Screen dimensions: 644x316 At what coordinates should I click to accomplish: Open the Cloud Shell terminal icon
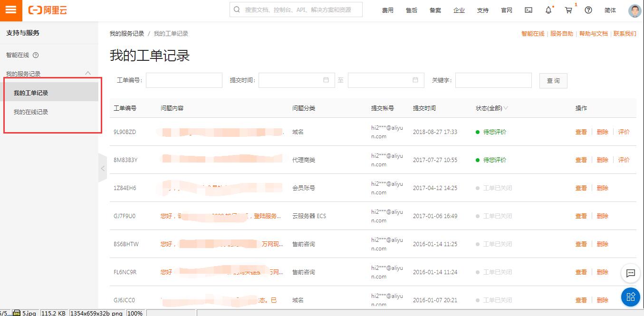click(x=528, y=10)
